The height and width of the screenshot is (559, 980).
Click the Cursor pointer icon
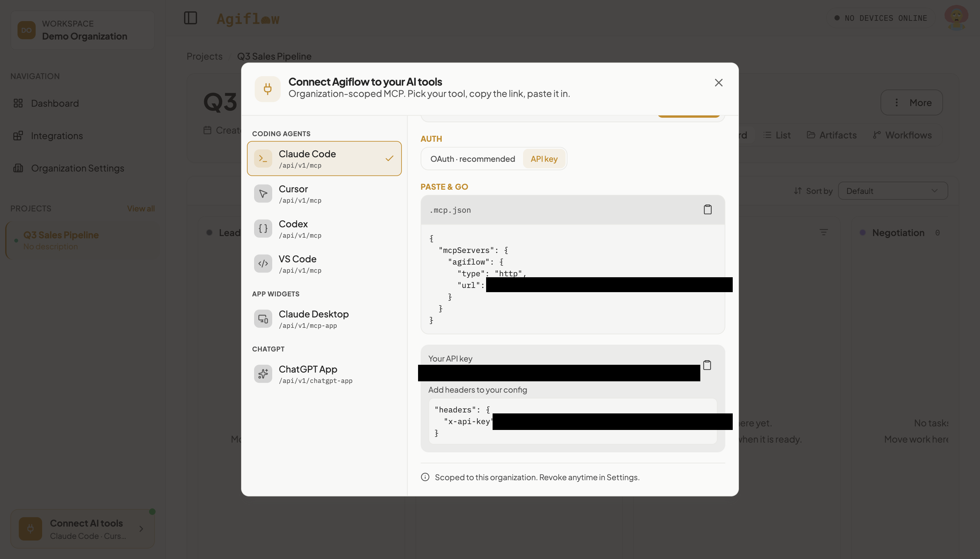tap(263, 194)
